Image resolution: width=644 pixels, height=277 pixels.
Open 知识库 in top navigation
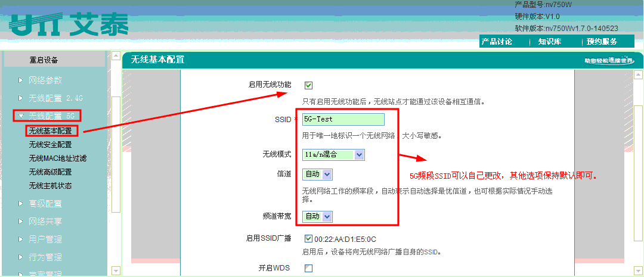(x=549, y=42)
